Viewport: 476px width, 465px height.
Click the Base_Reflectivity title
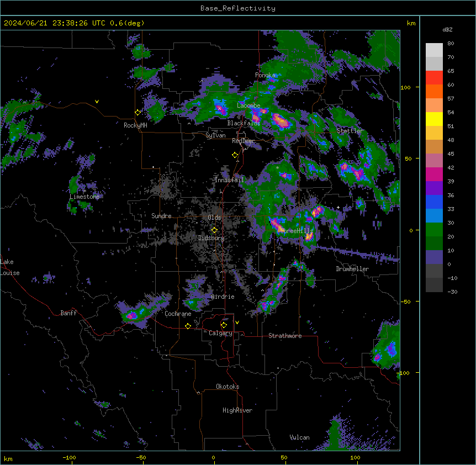pyautogui.click(x=238, y=8)
